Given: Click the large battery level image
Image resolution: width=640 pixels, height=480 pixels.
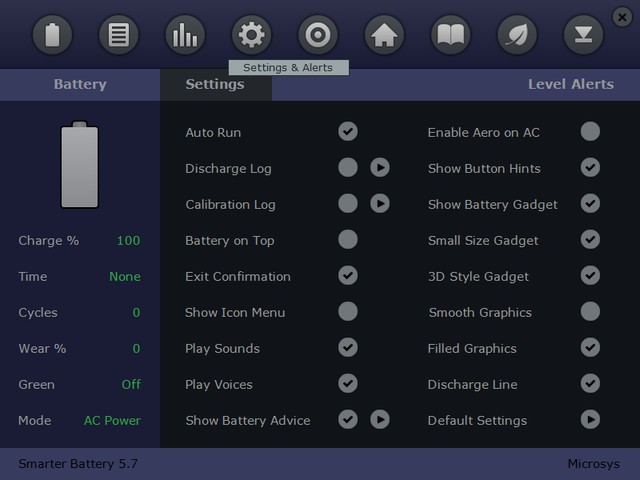Looking at the screenshot, I should point(80,165).
